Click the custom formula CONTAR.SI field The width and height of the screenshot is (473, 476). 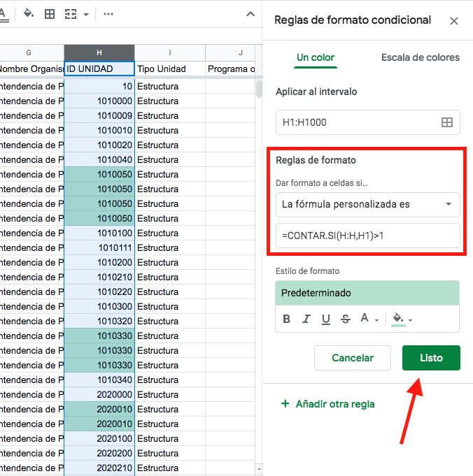click(x=367, y=236)
